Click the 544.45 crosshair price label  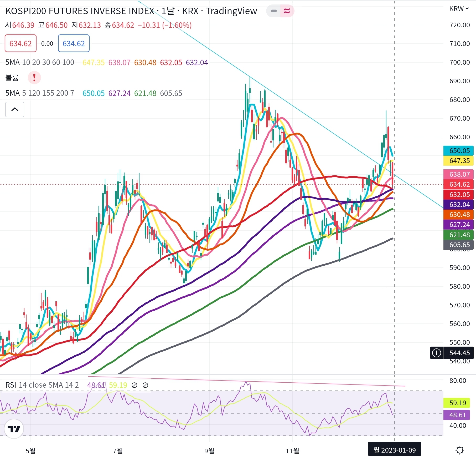458,353
